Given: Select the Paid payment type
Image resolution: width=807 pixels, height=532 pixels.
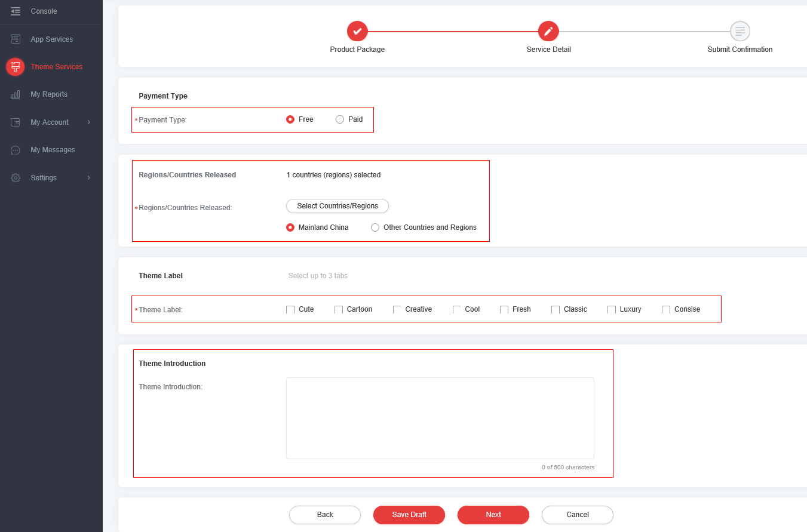Looking at the screenshot, I should (340, 119).
